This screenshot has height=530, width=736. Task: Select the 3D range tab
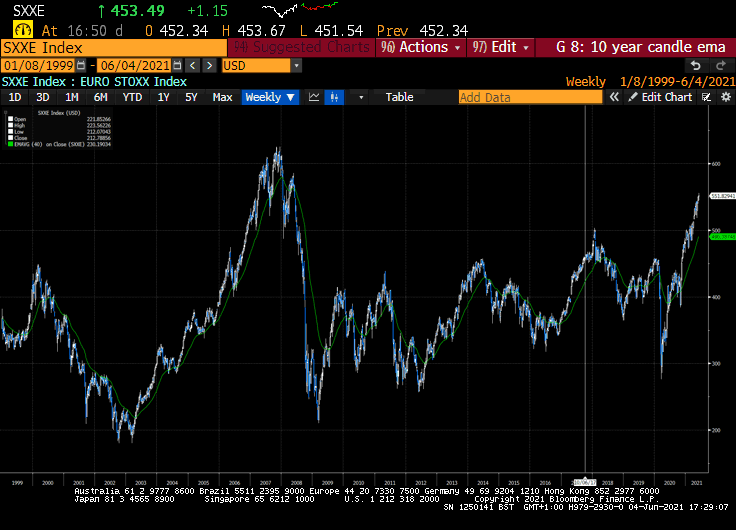pos(43,97)
